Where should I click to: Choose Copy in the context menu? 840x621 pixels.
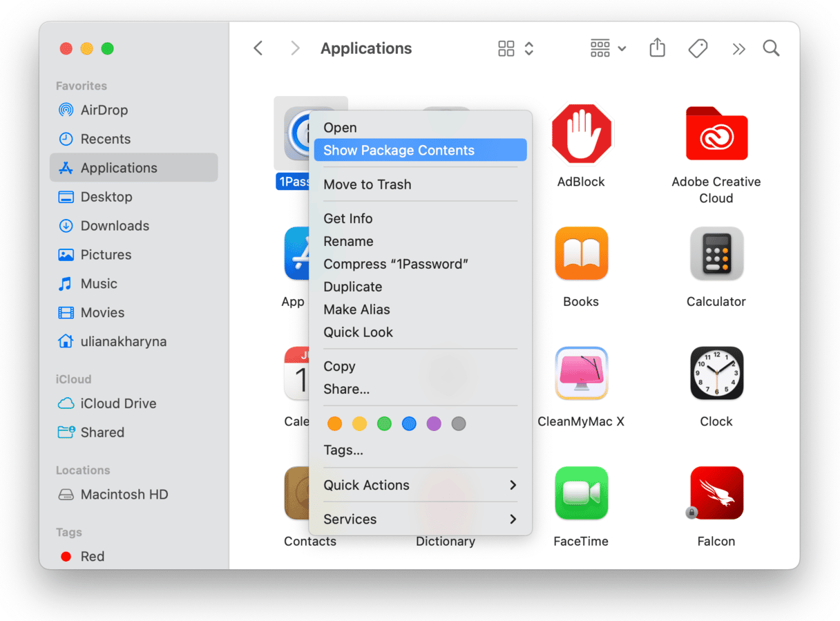(x=421, y=366)
